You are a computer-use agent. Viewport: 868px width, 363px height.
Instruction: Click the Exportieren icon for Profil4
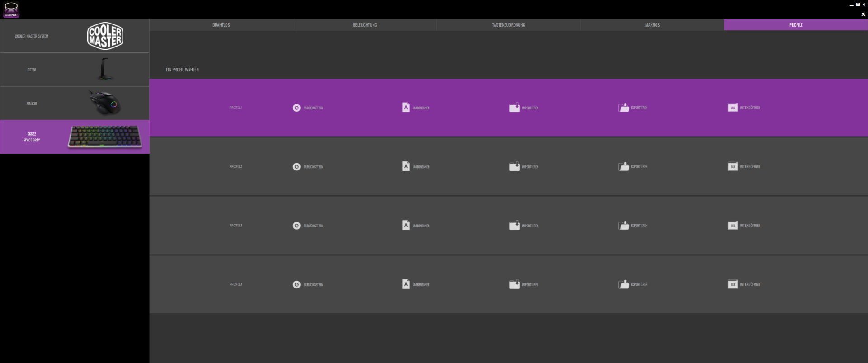(624, 284)
